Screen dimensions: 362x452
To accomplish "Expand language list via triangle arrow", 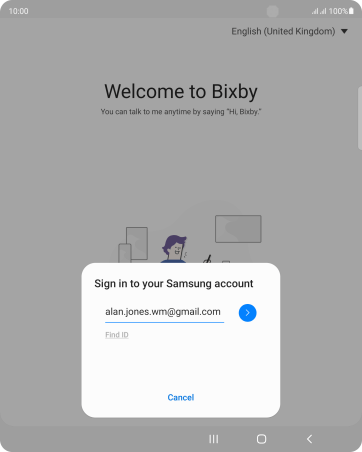I will [x=344, y=31].
